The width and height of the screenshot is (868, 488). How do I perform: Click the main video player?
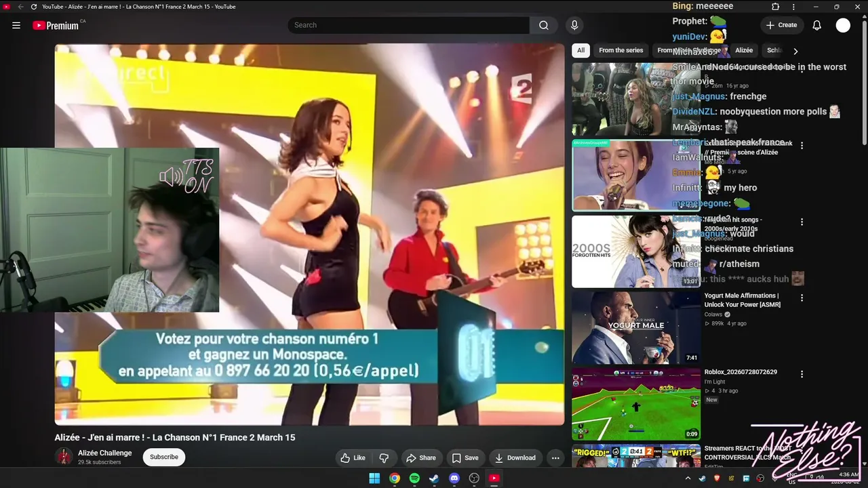[309, 235]
